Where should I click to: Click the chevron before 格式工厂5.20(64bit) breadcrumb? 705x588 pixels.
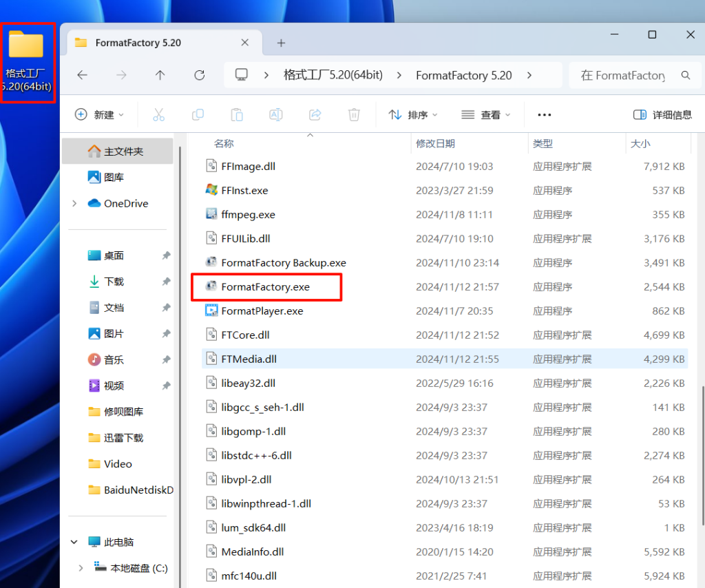tap(266, 75)
